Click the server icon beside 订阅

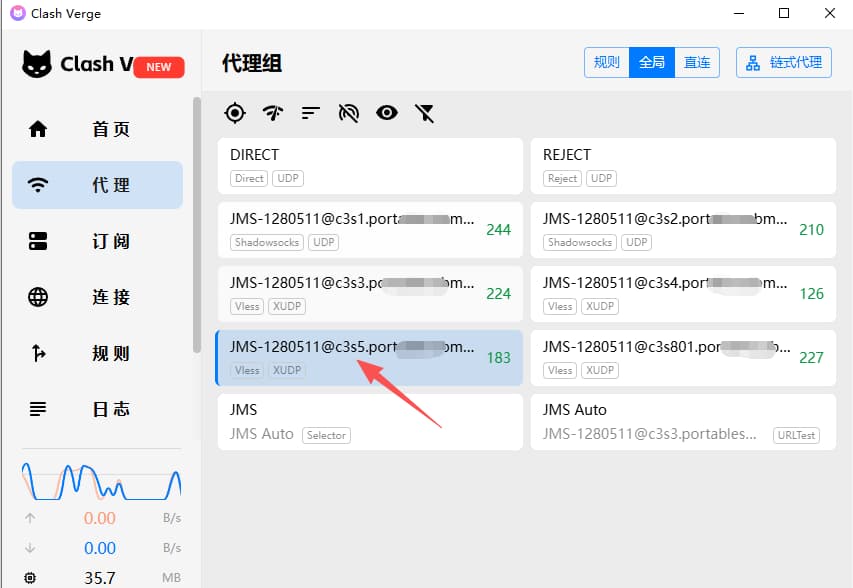pos(38,241)
